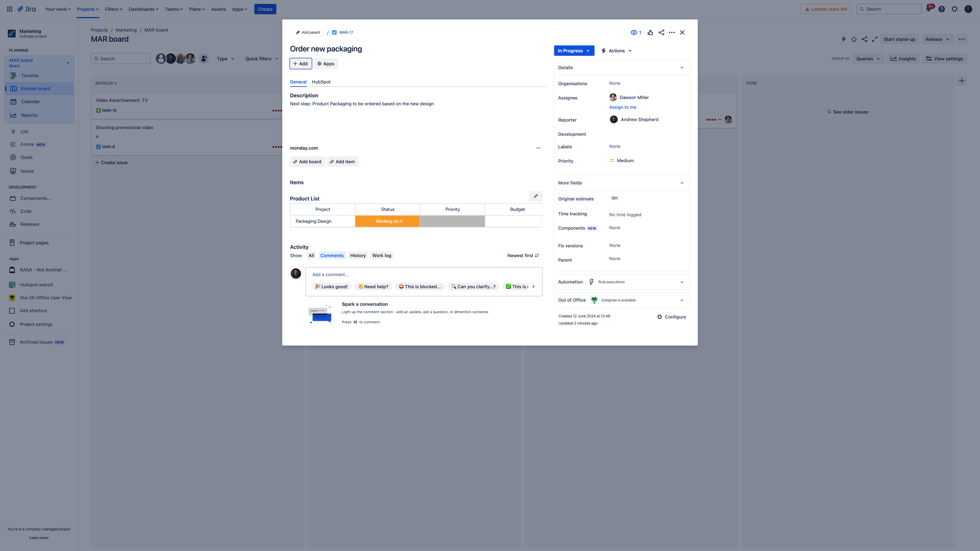Click the board Search field

point(121,59)
